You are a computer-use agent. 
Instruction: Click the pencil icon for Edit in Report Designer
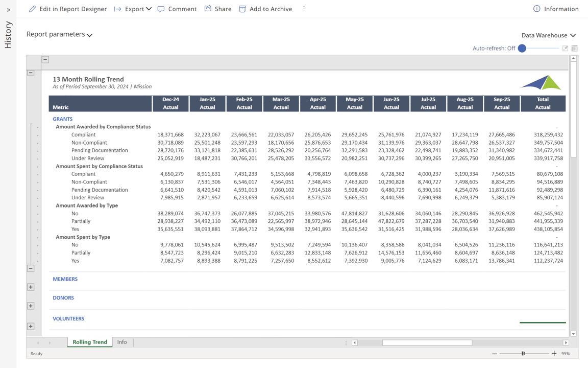32,9
